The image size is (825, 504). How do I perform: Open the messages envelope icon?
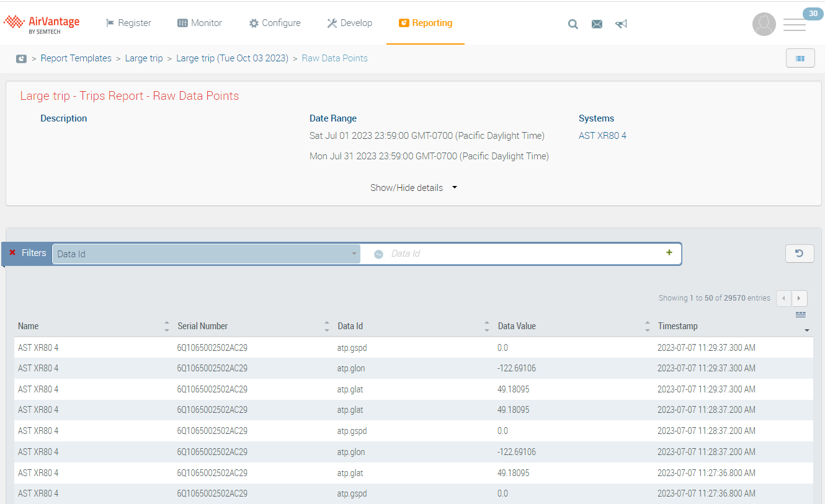pyautogui.click(x=597, y=24)
